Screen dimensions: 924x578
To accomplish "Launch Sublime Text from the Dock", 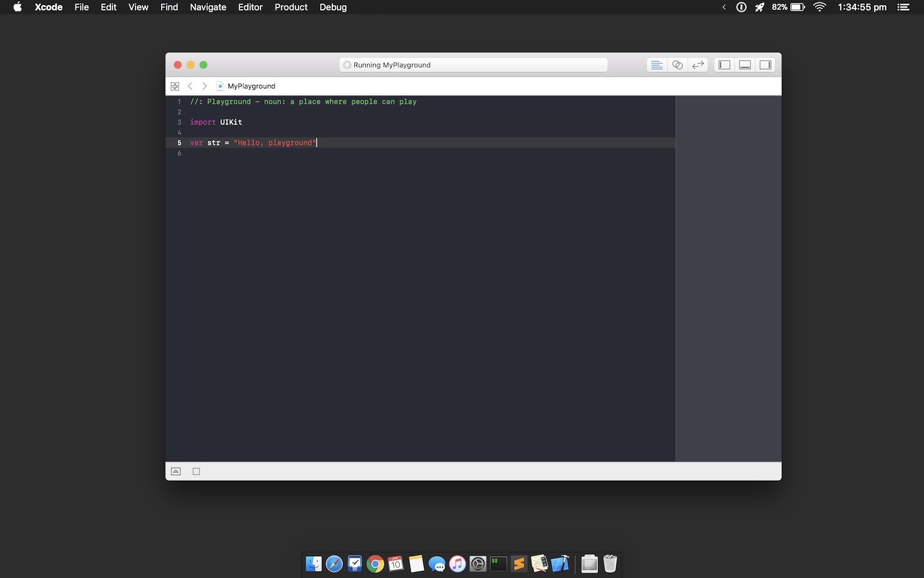I will pos(519,564).
